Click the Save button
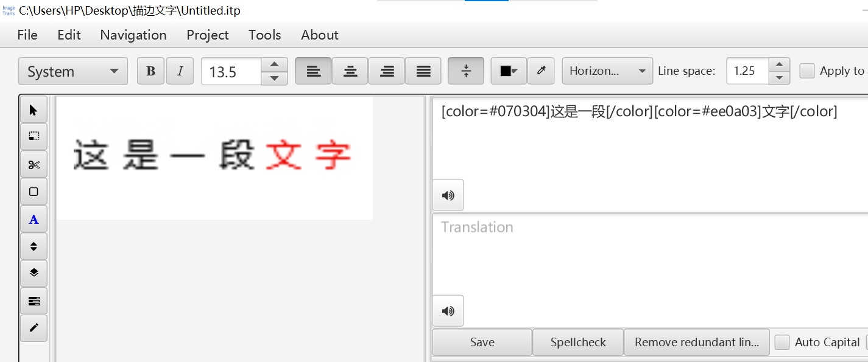 coord(481,342)
